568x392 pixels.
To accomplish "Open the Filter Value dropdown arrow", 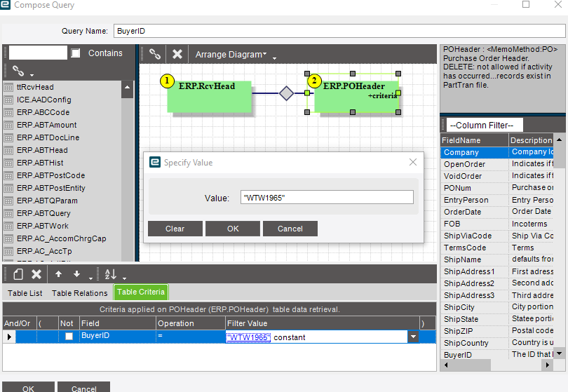I will tap(413, 337).
